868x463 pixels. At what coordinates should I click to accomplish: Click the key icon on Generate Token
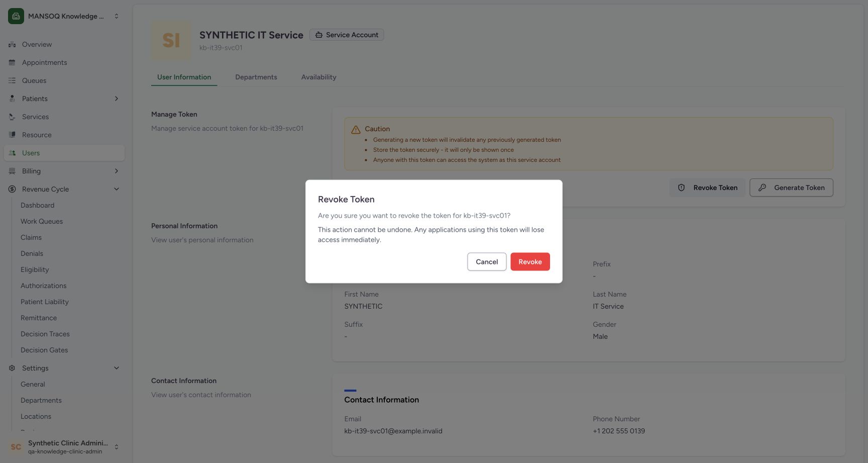(x=762, y=188)
